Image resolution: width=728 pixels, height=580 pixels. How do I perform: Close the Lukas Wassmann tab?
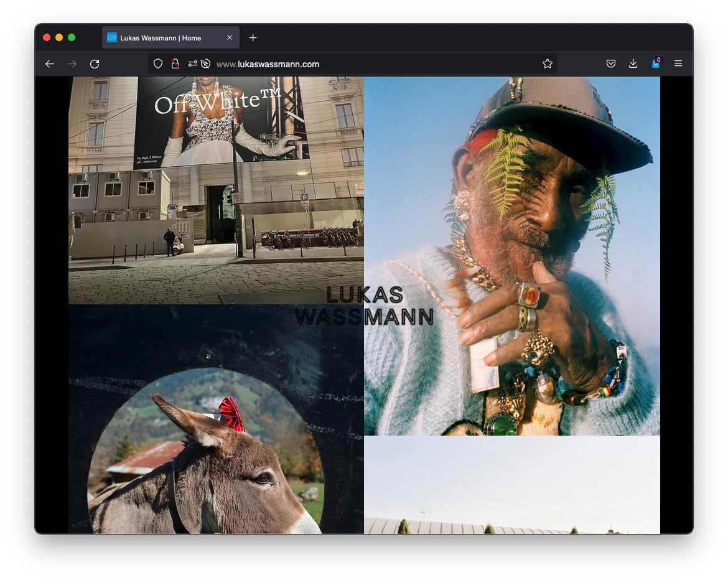230,37
